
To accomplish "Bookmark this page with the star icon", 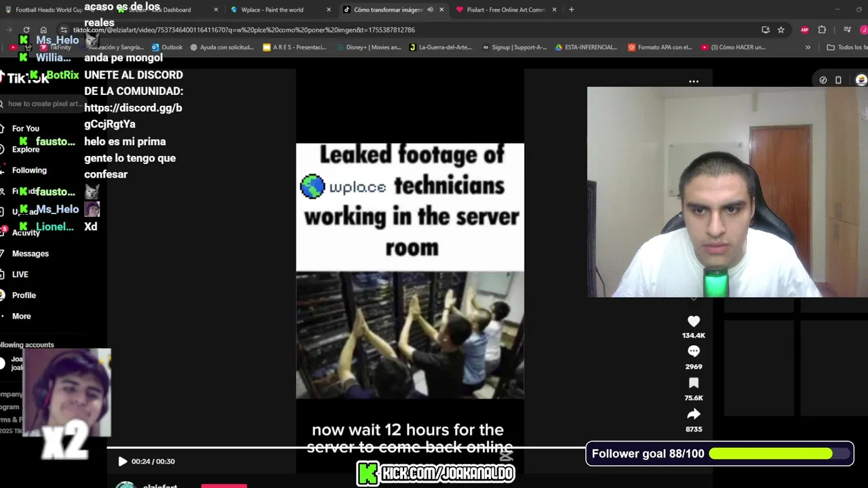I will click(781, 30).
